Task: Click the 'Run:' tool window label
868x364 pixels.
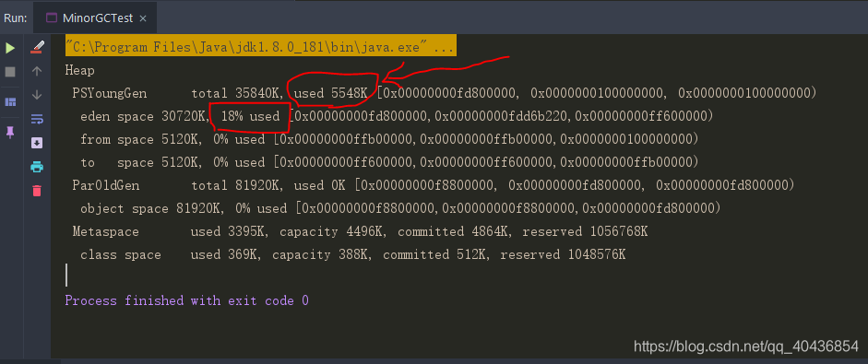Action: [15, 18]
